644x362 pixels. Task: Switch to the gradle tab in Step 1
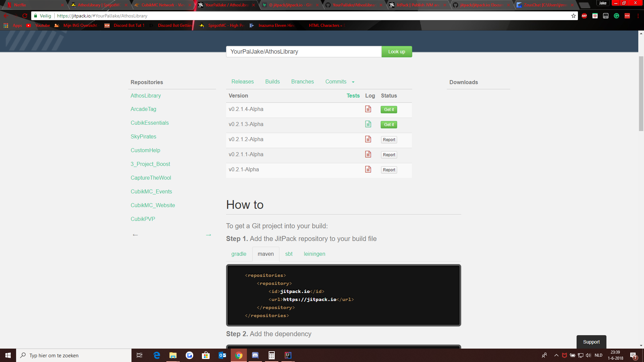238,254
